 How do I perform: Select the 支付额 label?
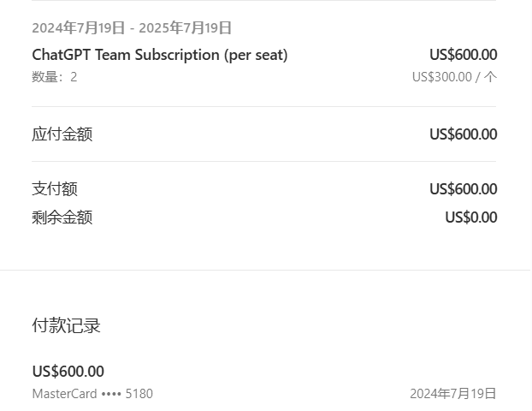coord(55,189)
